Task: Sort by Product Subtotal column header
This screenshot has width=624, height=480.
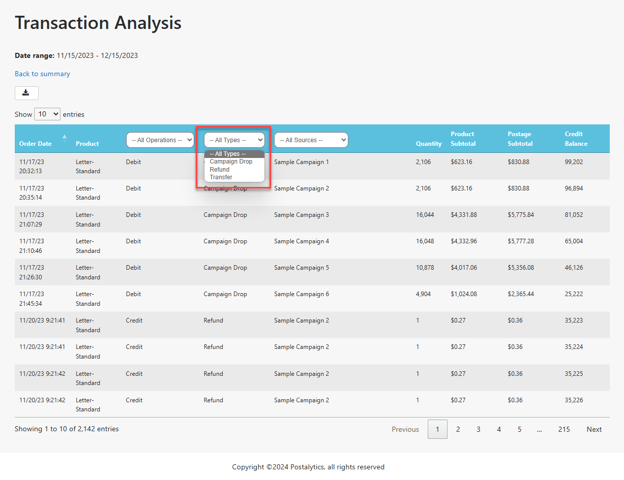Action: pyautogui.click(x=463, y=139)
